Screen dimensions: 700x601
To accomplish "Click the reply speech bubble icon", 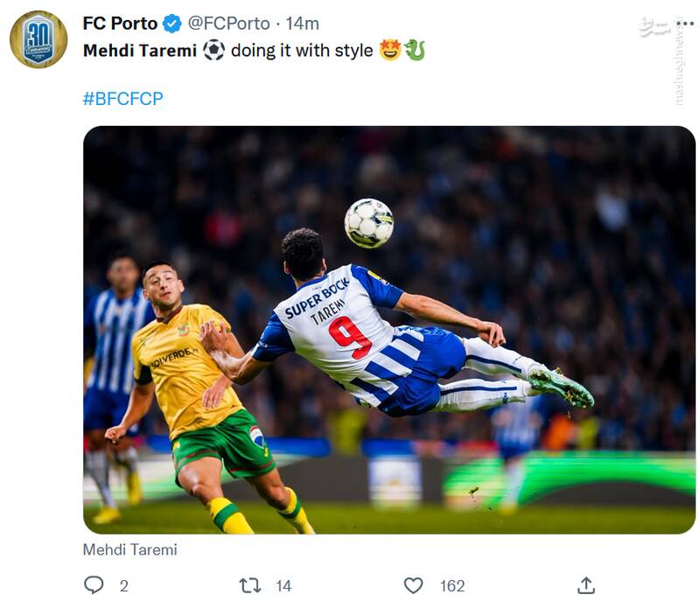I will pos(94,585).
